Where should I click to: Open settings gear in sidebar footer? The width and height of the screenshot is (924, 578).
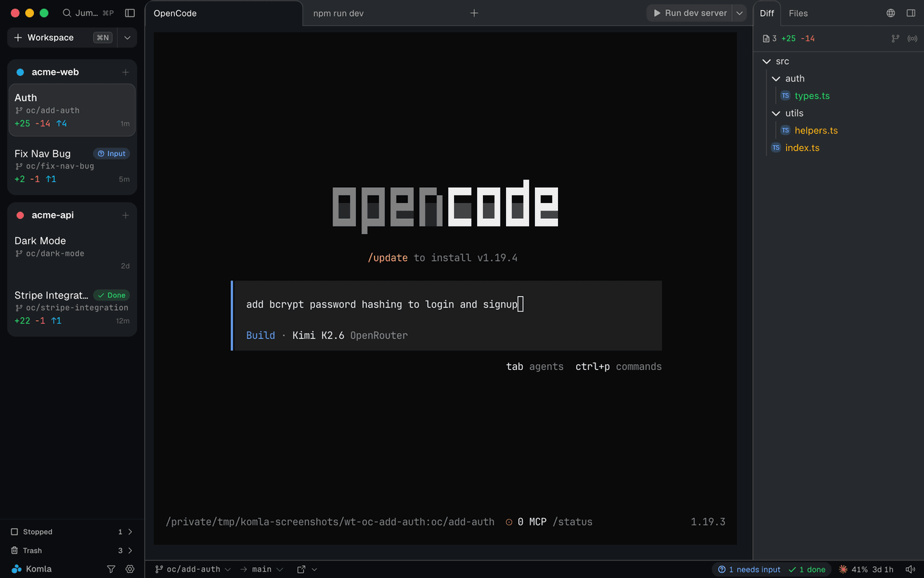tap(130, 569)
